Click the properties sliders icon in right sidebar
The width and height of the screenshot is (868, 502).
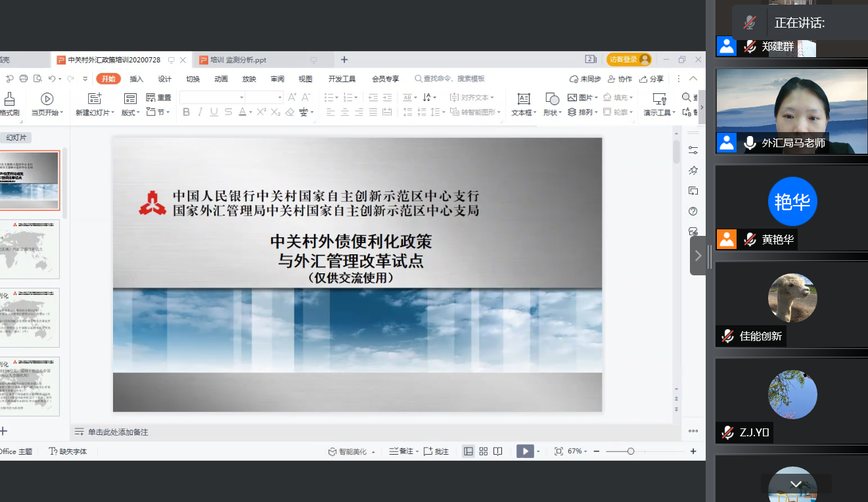click(693, 150)
